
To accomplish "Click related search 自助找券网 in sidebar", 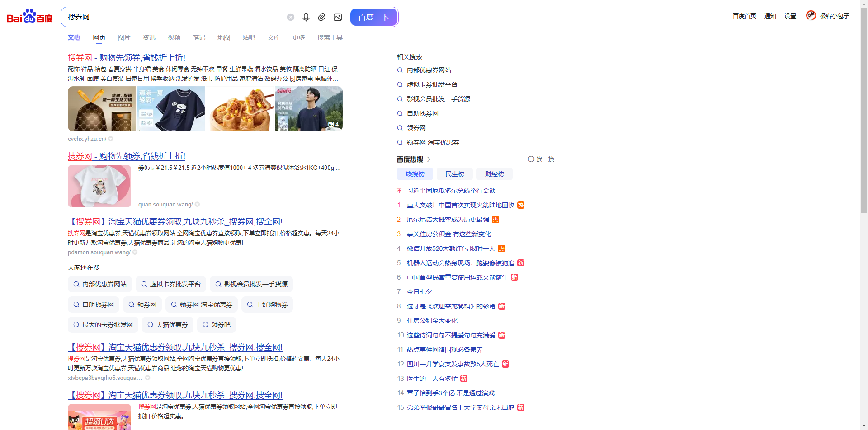I will [423, 113].
